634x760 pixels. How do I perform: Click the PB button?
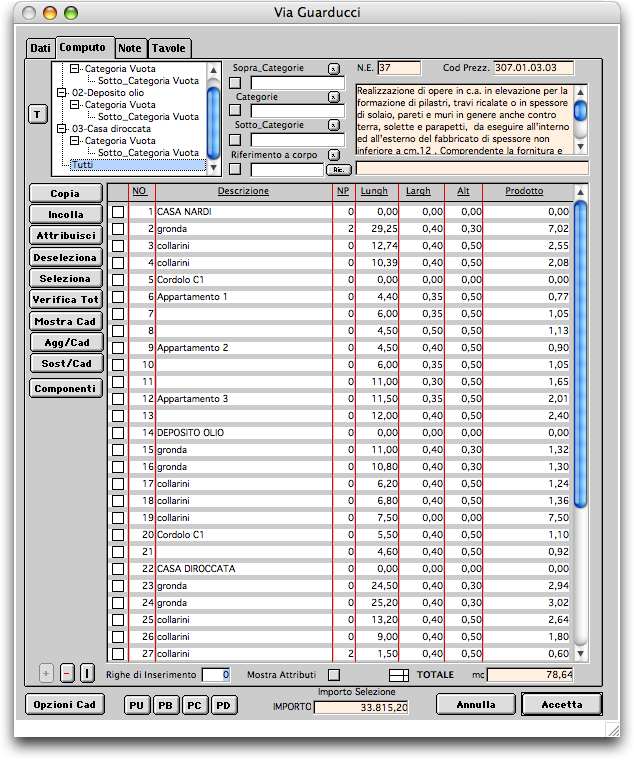point(165,705)
